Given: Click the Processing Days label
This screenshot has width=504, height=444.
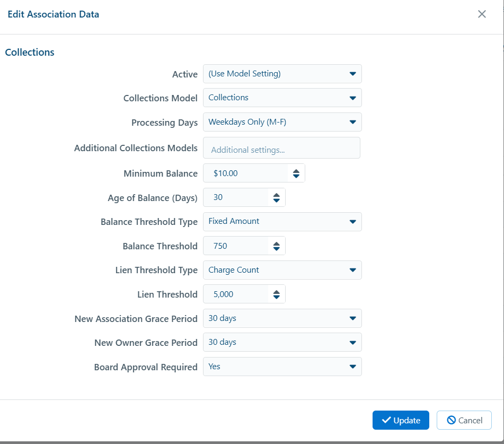Looking at the screenshot, I should coord(164,123).
